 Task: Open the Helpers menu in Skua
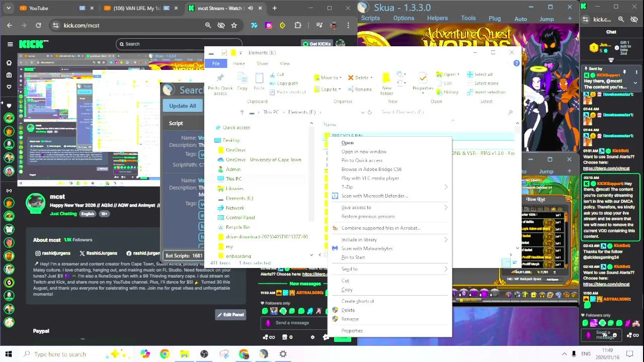(x=437, y=18)
